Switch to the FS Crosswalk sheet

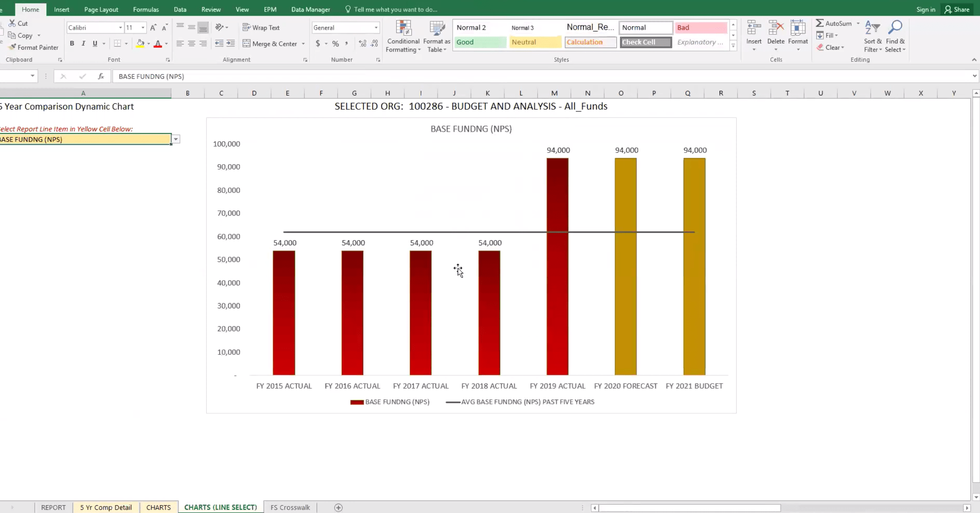point(290,507)
